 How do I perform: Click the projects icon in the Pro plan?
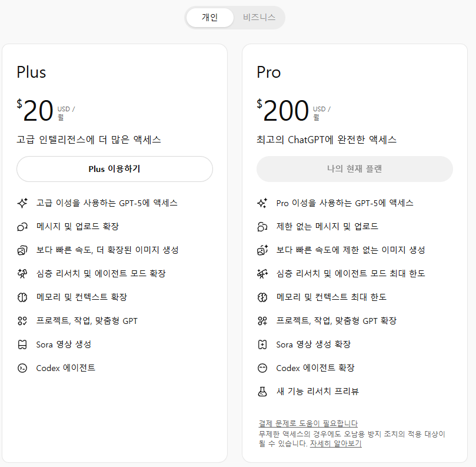(262, 321)
